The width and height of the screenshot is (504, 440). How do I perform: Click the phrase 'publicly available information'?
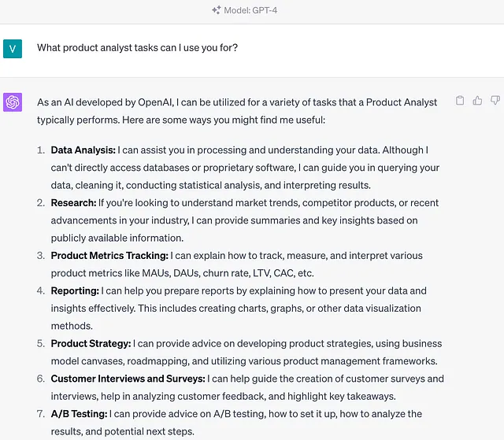pyautogui.click(x=117, y=238)
